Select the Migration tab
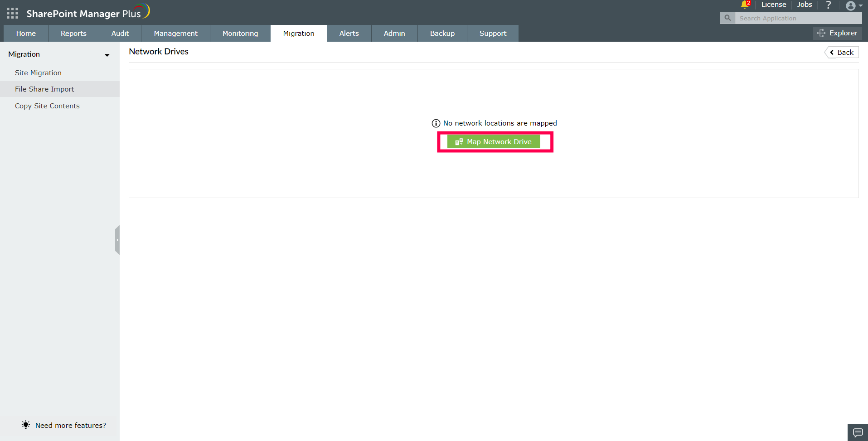Image resolution: width=868 pixels, height=441 pixels. tap(299, 34)
